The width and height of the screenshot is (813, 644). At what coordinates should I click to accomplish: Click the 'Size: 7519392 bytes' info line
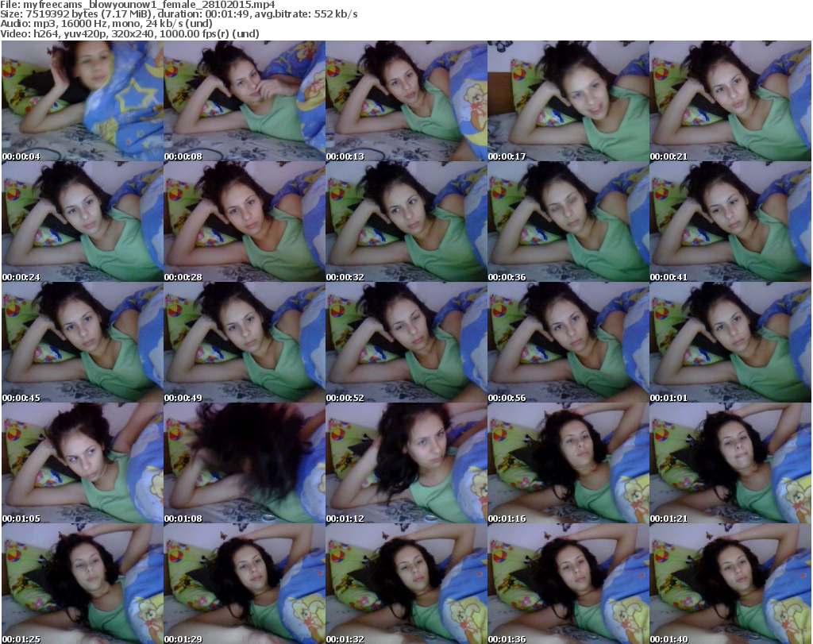(179, 14)
